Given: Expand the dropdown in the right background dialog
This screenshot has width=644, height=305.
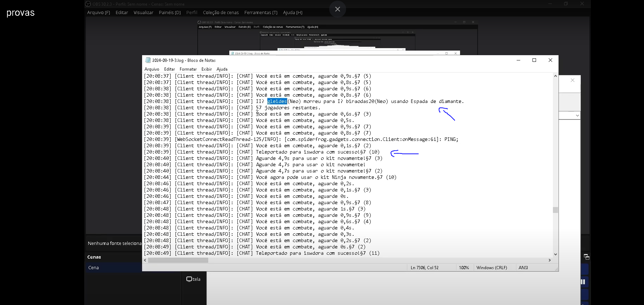Looking at the screenshot, I should (x=577, y=115).
